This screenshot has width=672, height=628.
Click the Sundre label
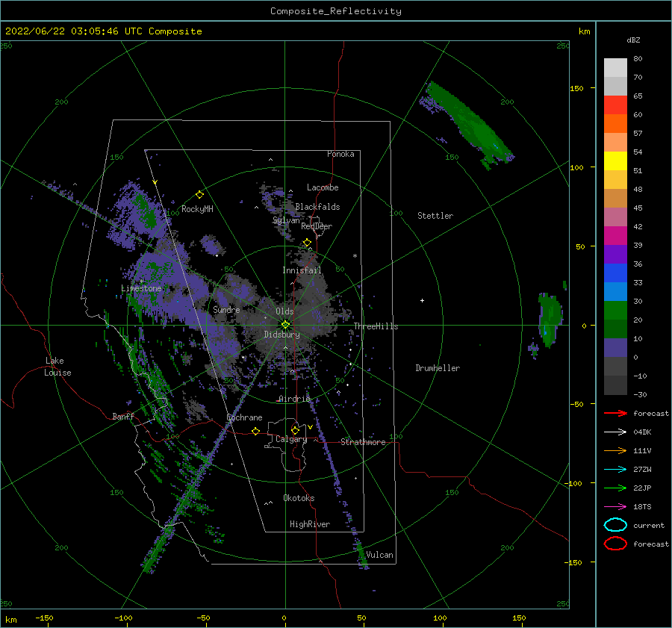click(x=226, y=309)
